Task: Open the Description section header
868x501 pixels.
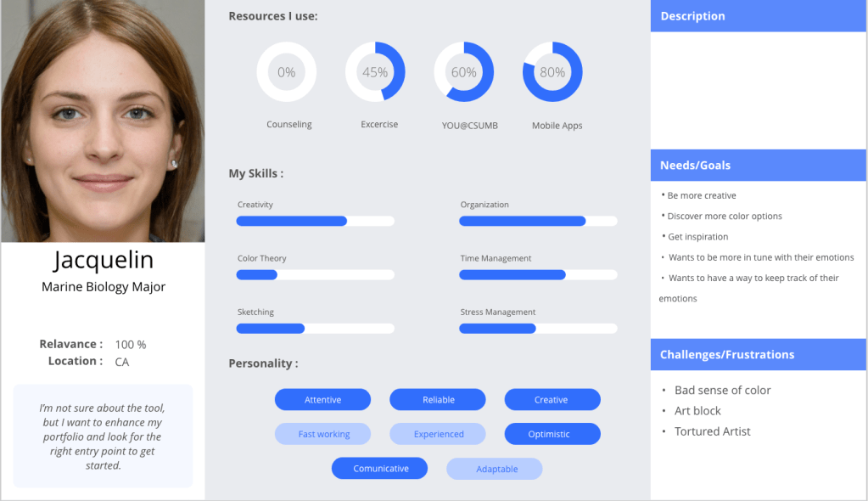Action: pos(758,16)
